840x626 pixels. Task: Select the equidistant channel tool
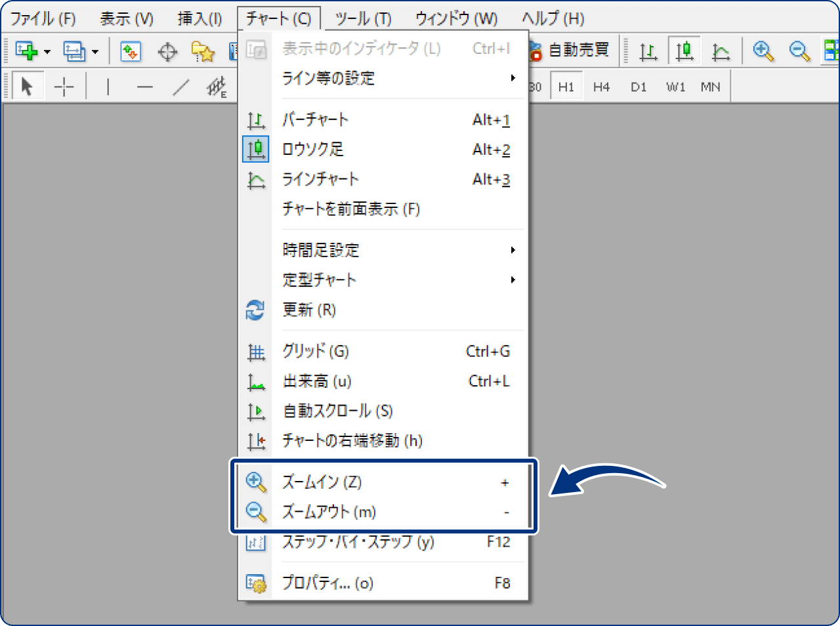[217, 87]
